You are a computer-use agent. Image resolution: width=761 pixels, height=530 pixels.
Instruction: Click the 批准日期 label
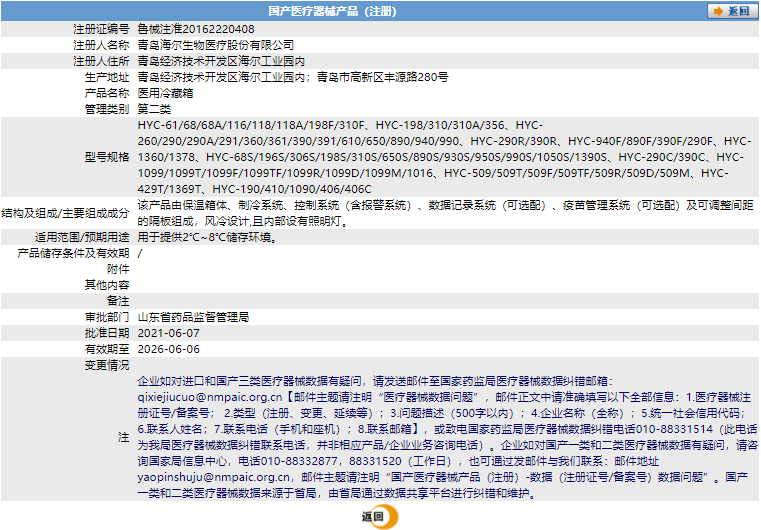107,333
